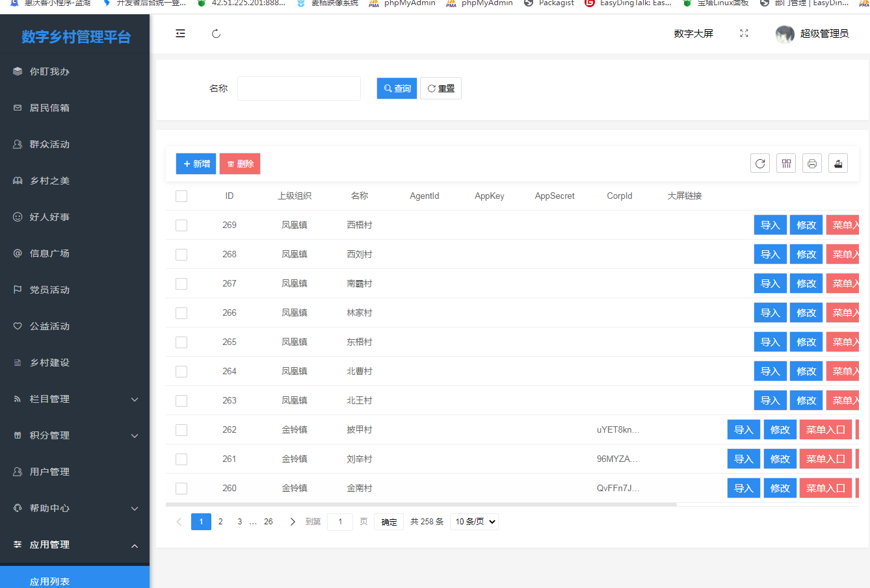
Task: Click the table horizontal scrollbar
Action: click(x=421, y=504)
